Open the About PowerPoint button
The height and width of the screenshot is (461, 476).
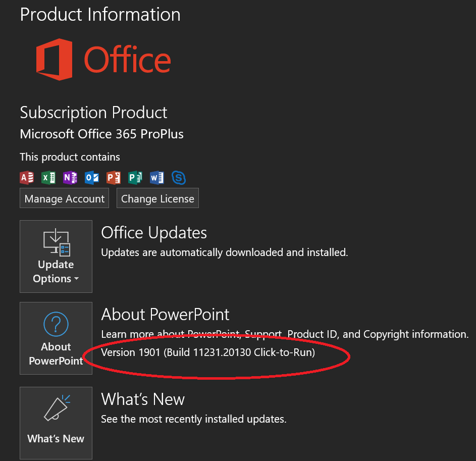click(56, 338)
